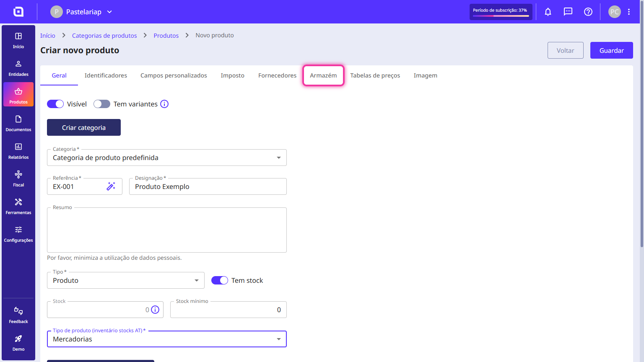Open the Tabelas de preços tab
The image size is (644, 362).
tap(375, 75)
